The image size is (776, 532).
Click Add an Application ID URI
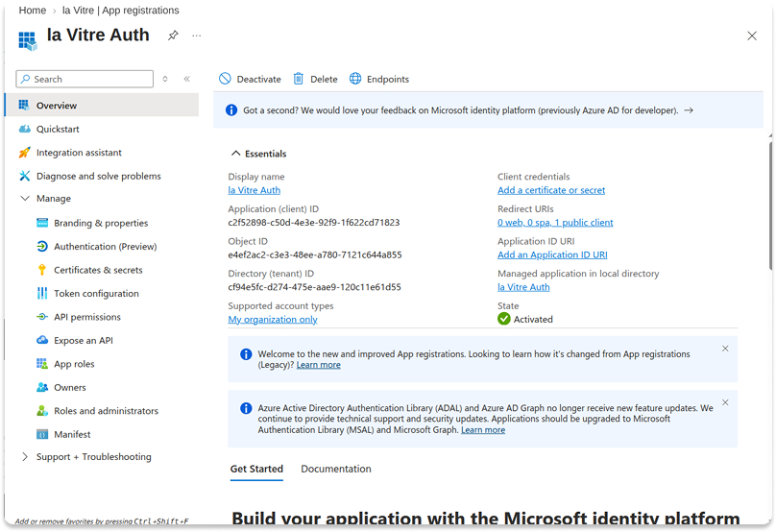tap(552, 254)
